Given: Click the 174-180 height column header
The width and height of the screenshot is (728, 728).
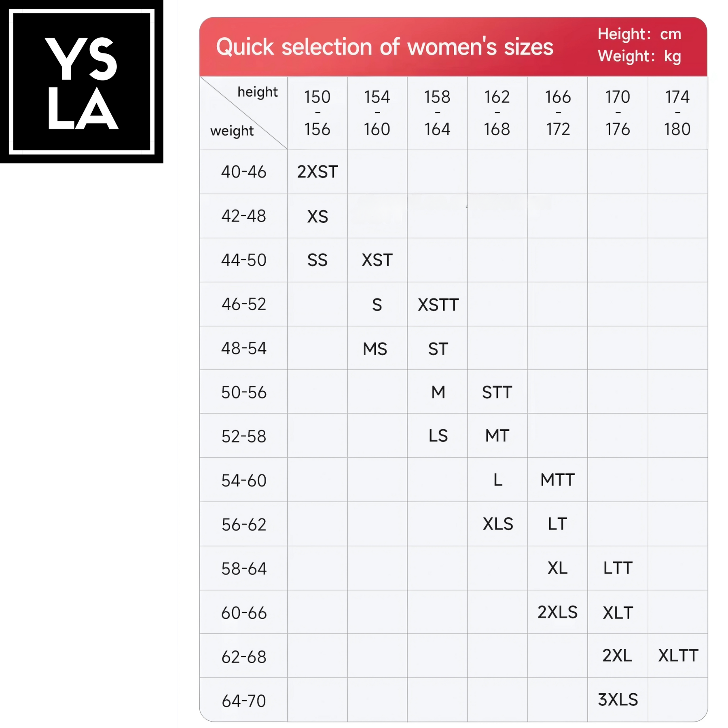Looking at the screenshot, I should (677, 113).
